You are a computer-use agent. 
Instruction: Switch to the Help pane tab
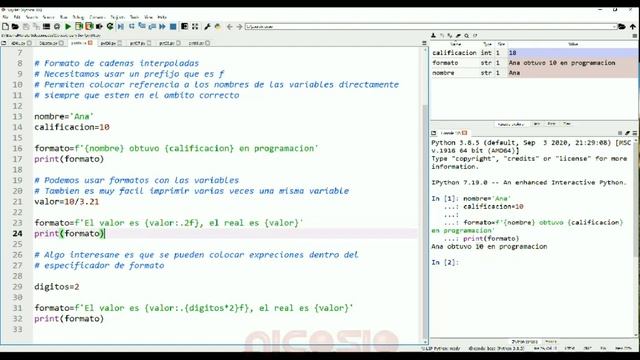pyautogui.click(x=537, y=124)
